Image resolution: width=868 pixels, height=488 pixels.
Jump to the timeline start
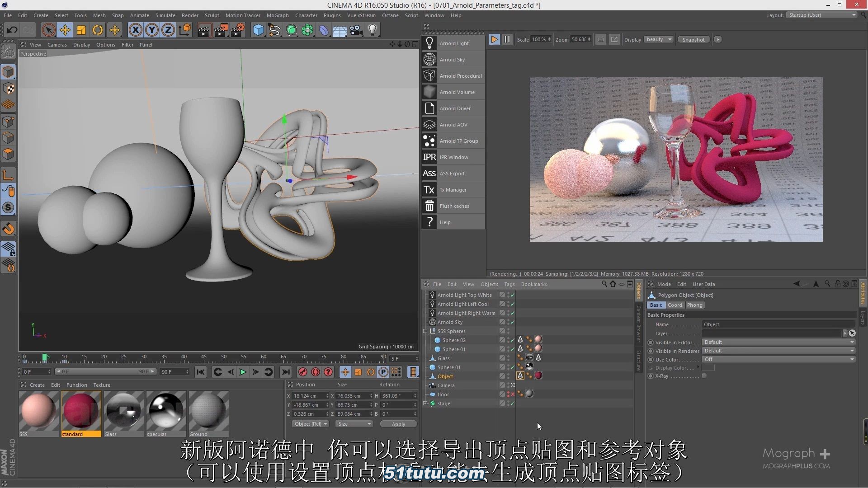[201, 372]
